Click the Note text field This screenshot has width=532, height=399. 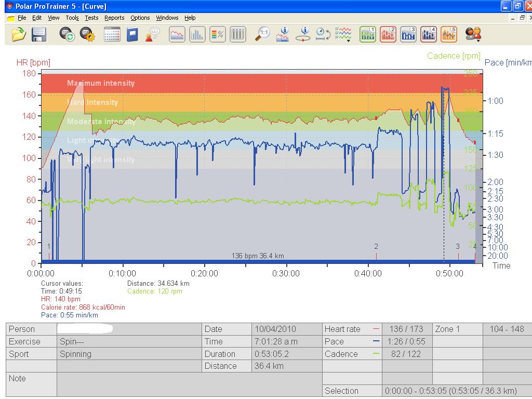pos(189,384)
